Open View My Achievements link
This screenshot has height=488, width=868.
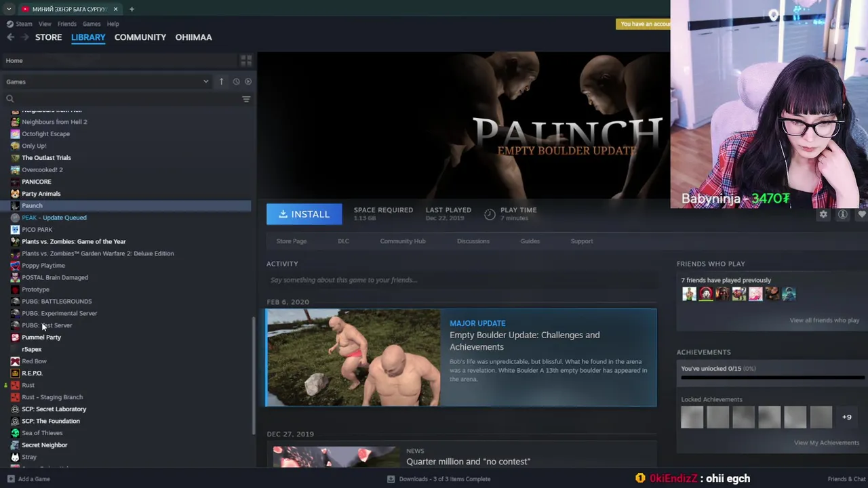(x=826, y=443)
